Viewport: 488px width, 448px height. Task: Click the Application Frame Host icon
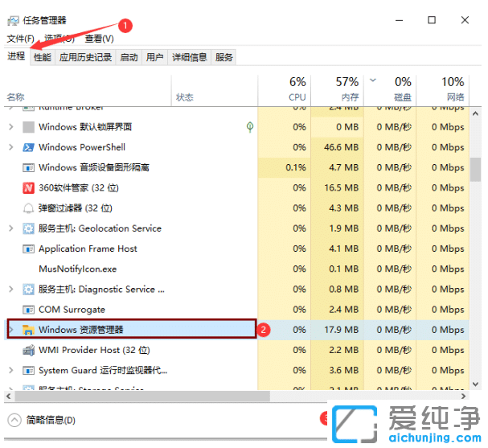tap(28, 249)
